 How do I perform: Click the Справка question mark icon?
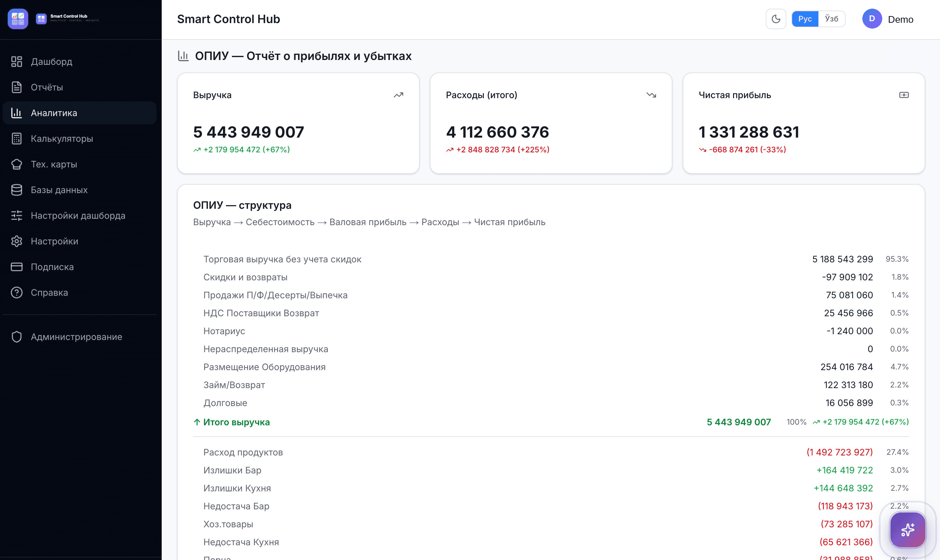point(17,293)
